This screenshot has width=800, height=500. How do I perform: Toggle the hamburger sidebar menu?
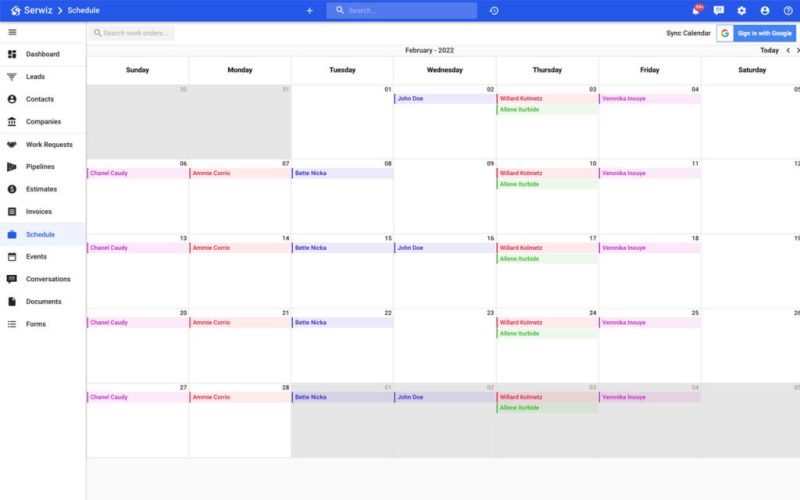pyautogui.click(x=12, y=33)
